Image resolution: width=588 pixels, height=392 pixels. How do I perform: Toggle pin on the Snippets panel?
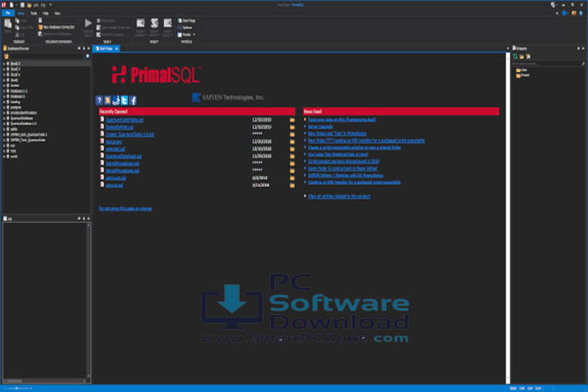(x=578, y=48)
